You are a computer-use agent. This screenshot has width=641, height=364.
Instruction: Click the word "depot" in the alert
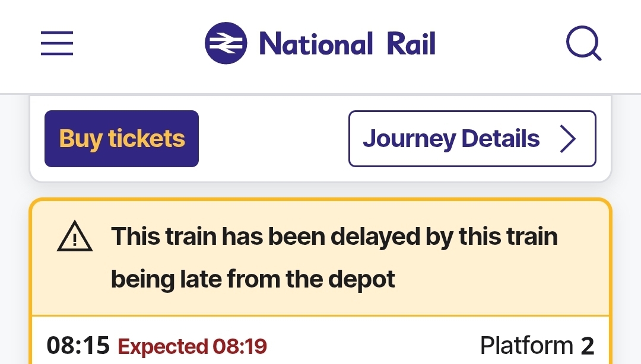coord(366,278)
